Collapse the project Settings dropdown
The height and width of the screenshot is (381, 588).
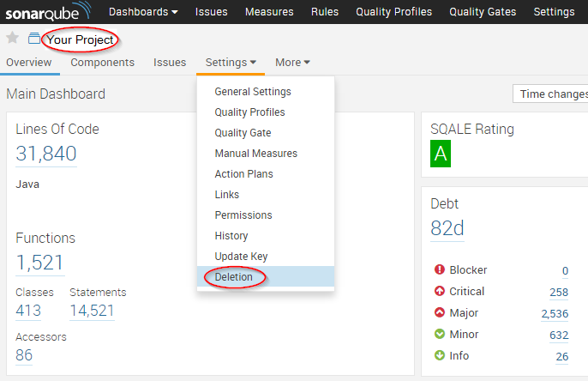coord(231,63)
